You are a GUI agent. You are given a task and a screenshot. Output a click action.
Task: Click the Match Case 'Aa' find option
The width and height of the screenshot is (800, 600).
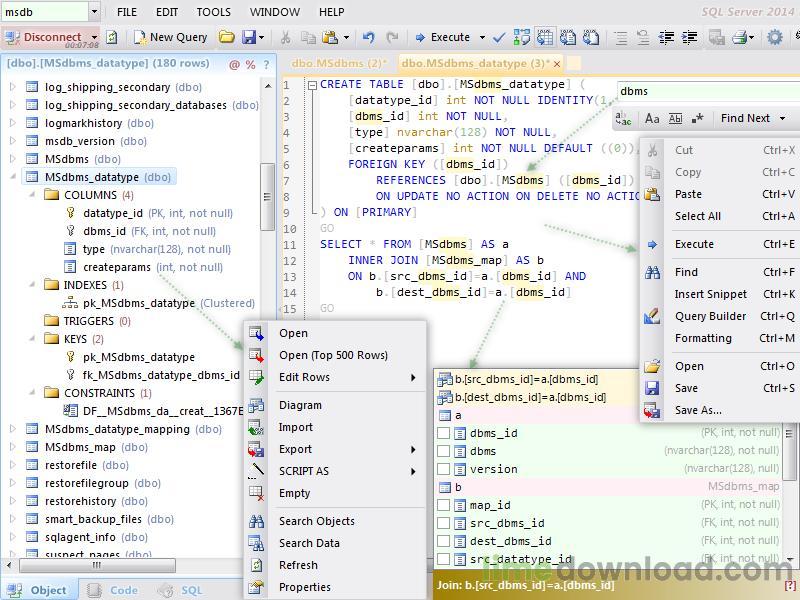coord(652,118)
